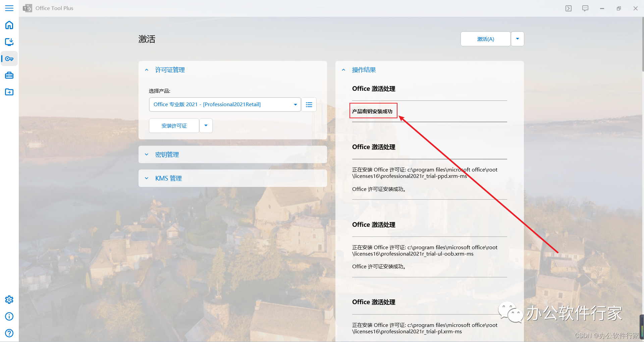Open the About info icon in sidebar
644x342 pixels.
coord(9,316)
